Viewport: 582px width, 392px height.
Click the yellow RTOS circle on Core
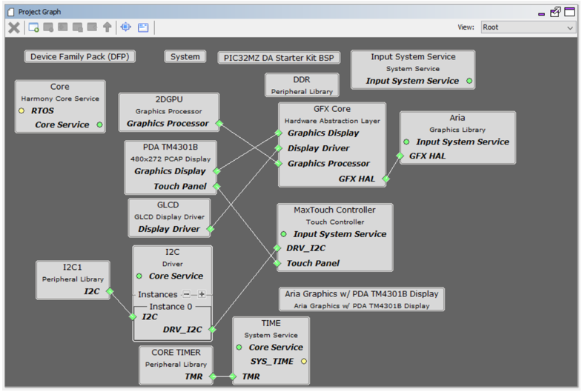click(22, 110)
